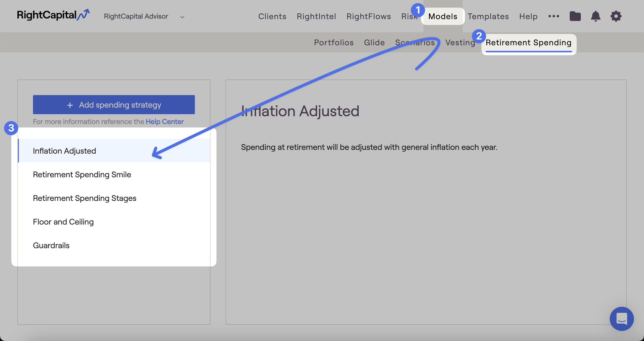Open the more options ellipsis menu
Viewport: 644px width, 341px height.
point(553,16)
